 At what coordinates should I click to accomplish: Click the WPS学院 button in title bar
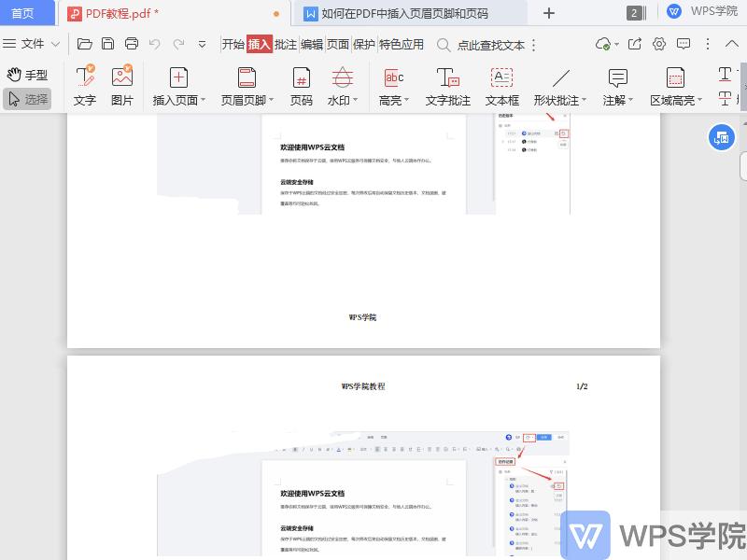point(698,13)
